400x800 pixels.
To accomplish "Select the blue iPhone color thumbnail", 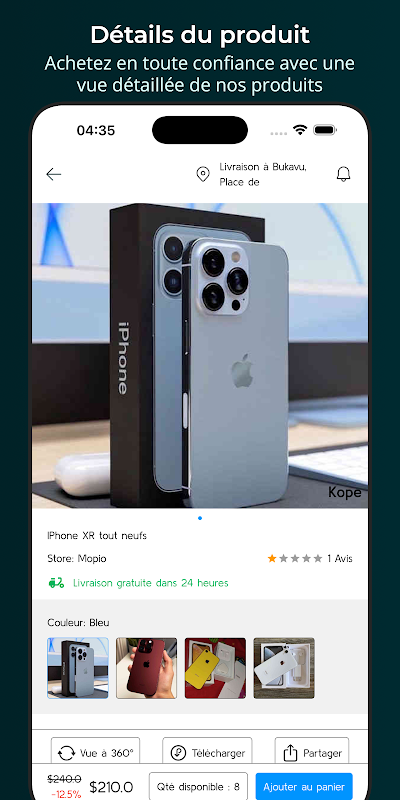I will 78,668.
